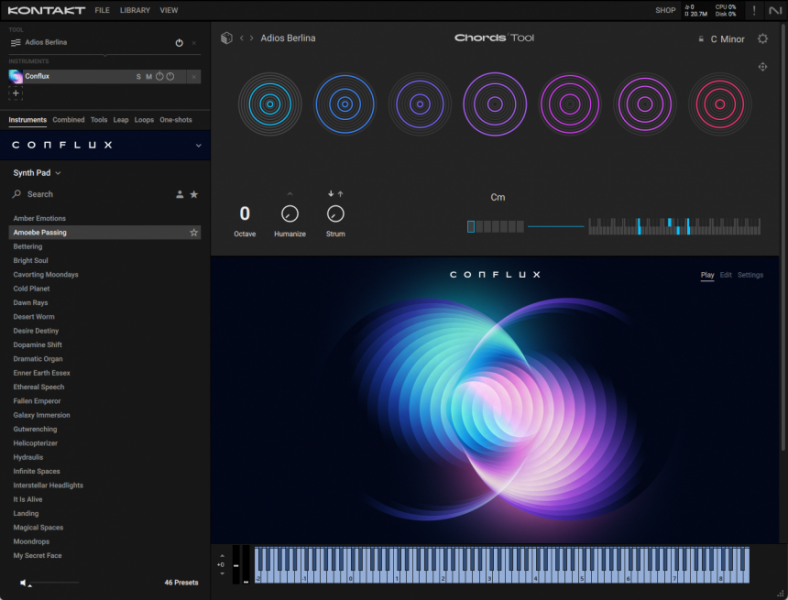Viewport: 788px width, 600px height.
Task: Switch to the Loops tab
Action: pyautogui.click(x=144, y=120)
